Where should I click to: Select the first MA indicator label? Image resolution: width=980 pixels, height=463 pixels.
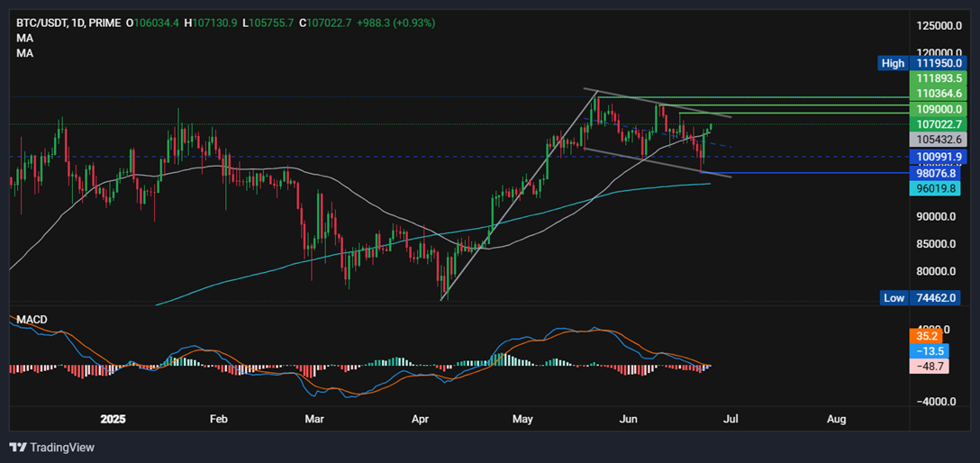point(24,38)
